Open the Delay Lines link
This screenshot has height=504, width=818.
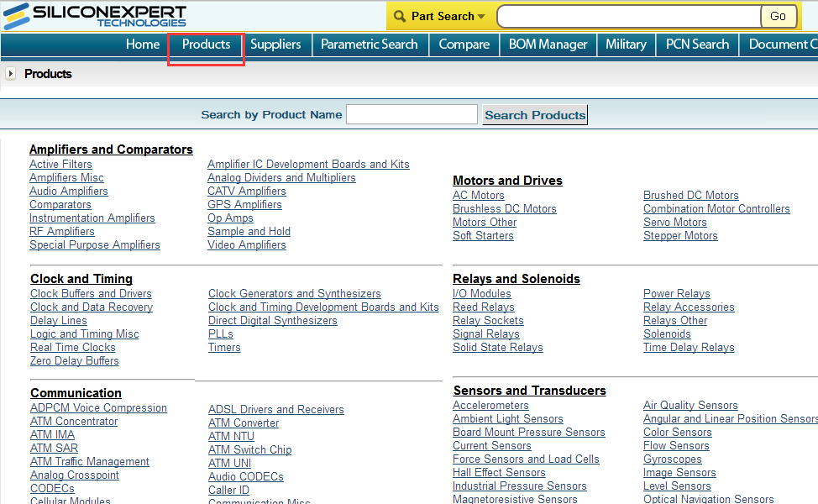[59, 320]
